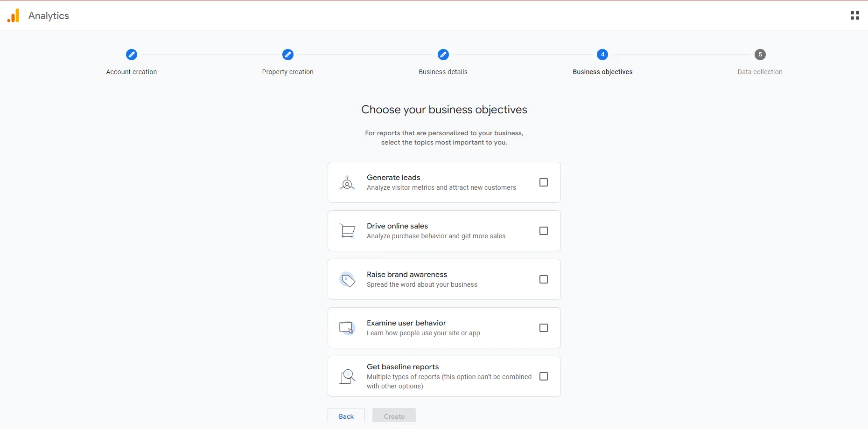Click the Analytics title text
Image resolution: width=868 pixels, height=429 pixels.
tap(49, 16)
